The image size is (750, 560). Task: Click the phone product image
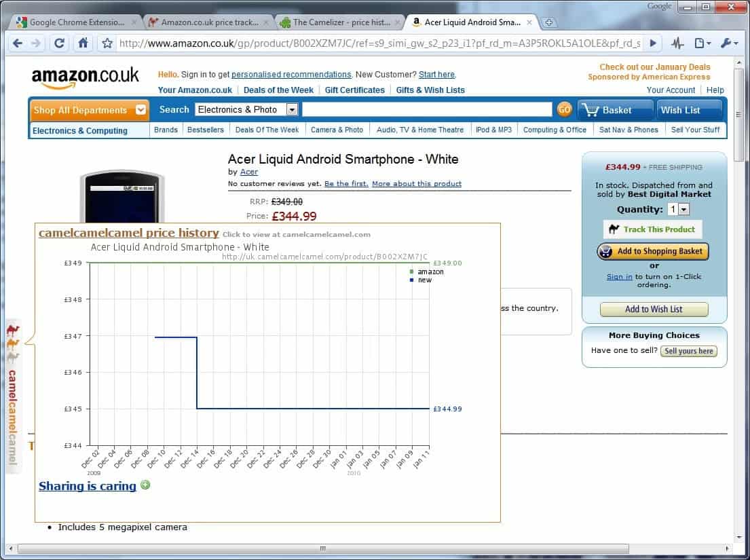pyautogui.click(x=122, y=196)
